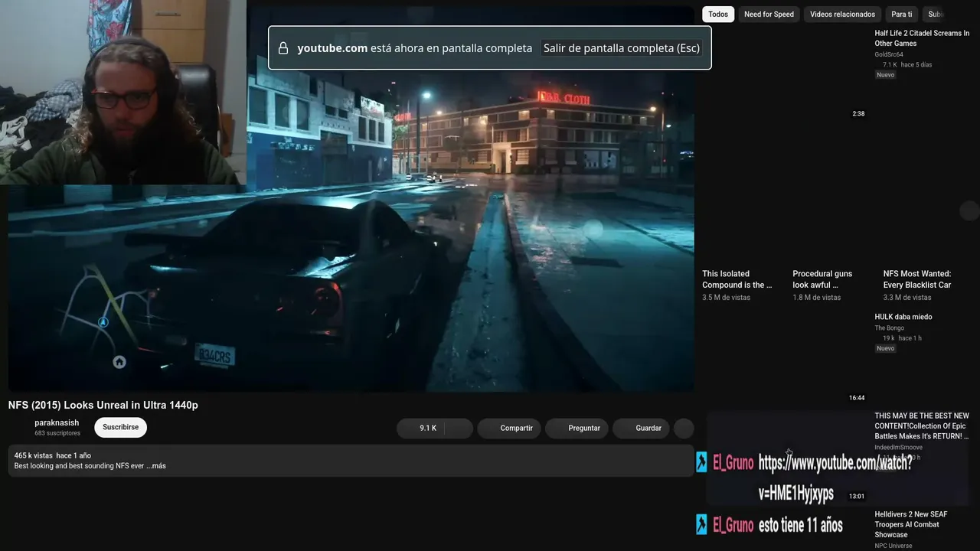Click the Nuevo badge under The Bongo
Viewport: 980px width, 551px height.
[886, 348]
